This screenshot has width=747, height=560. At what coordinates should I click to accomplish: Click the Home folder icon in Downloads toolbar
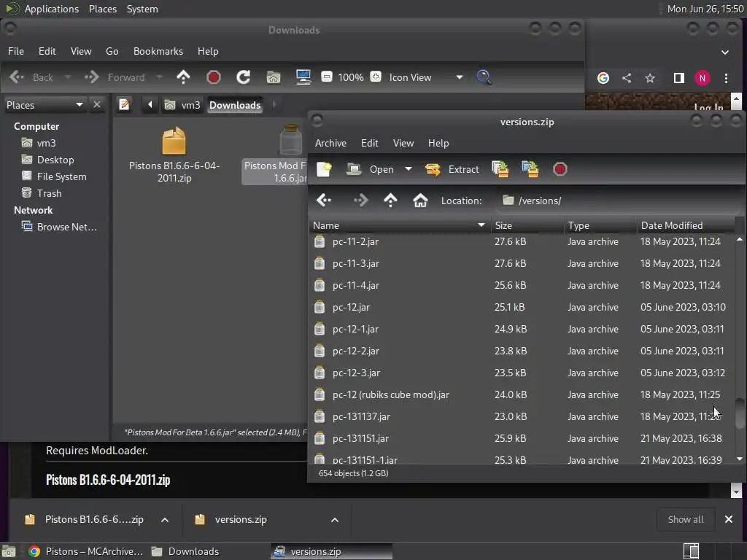274,77
